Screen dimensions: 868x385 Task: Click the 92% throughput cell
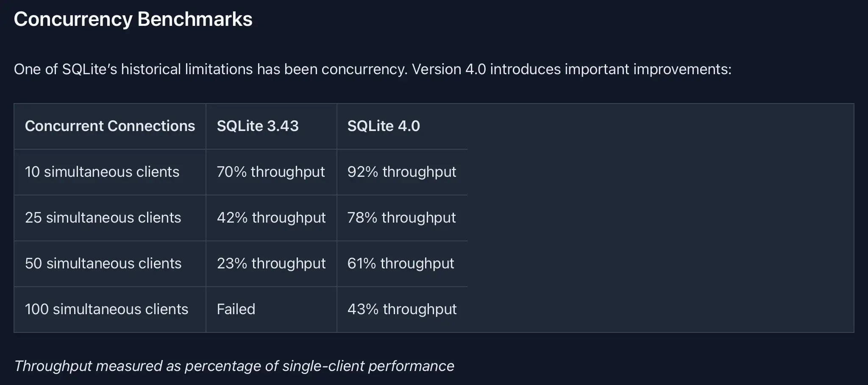coord(402,172)
